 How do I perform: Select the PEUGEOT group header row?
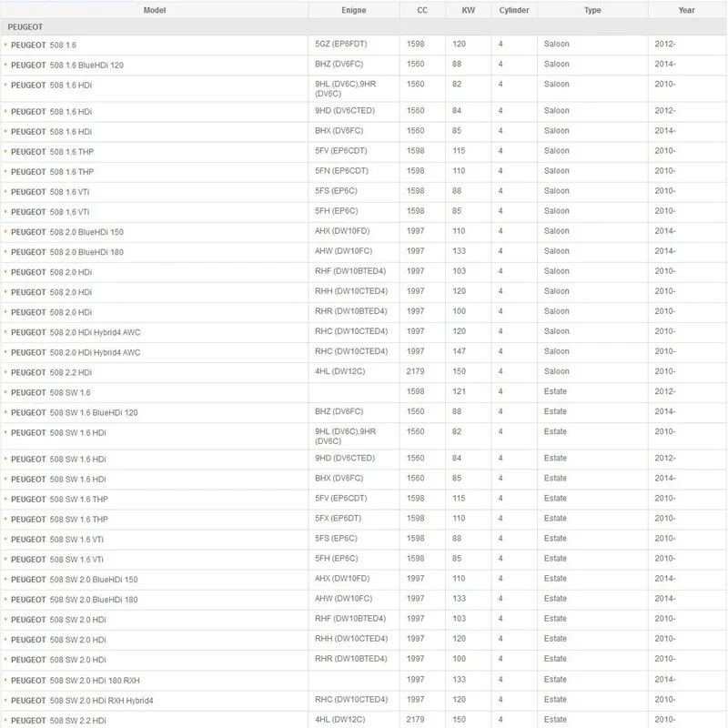pos(363,27)
